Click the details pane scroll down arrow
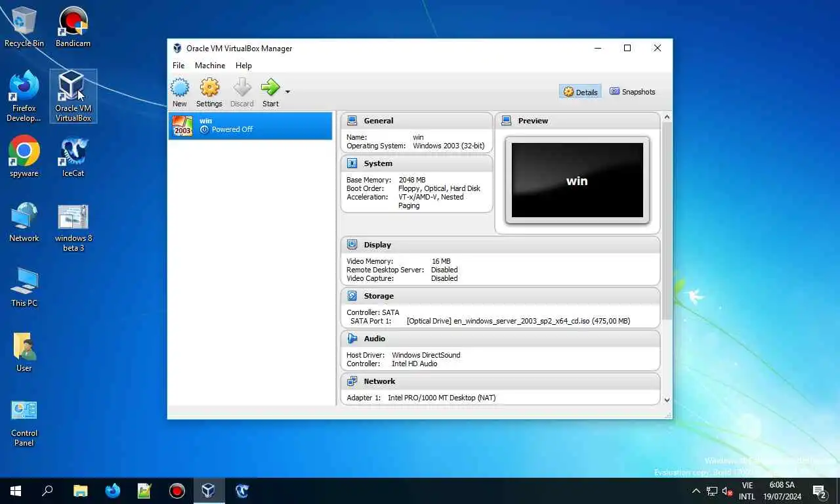 point(667,400)
